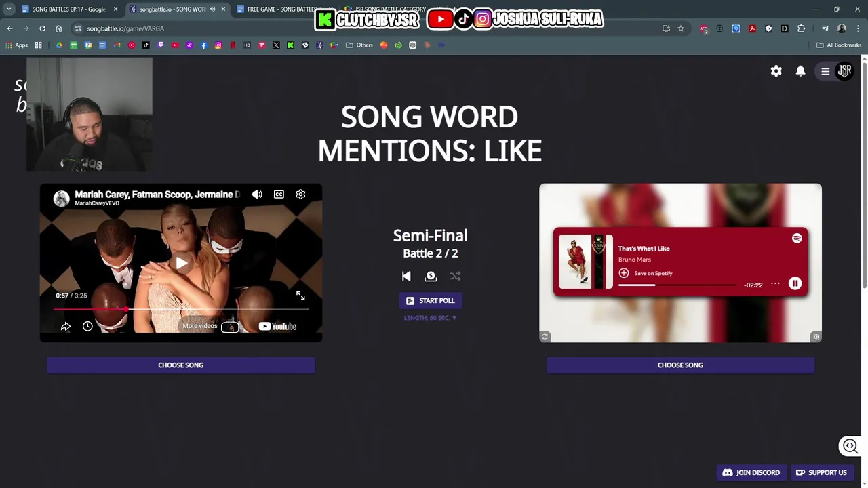The image size is (868, 488).
Task: Go to browser home page
Action: coord(58,28)
